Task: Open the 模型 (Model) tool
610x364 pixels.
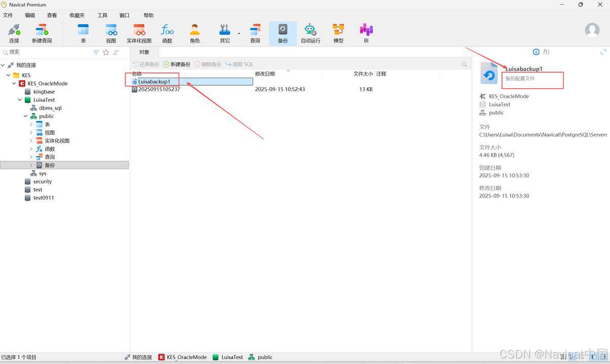Action: coord(338,33)
